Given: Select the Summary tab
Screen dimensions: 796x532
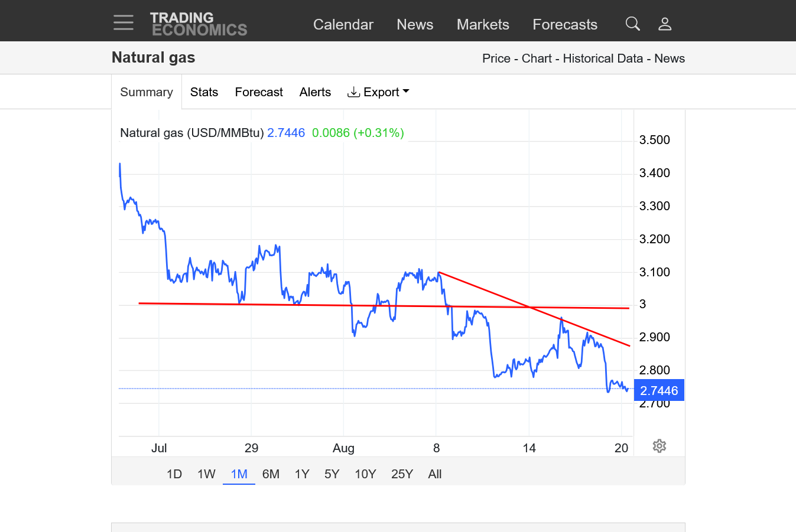Looking at the screenshot, I should tap(147, 92).
